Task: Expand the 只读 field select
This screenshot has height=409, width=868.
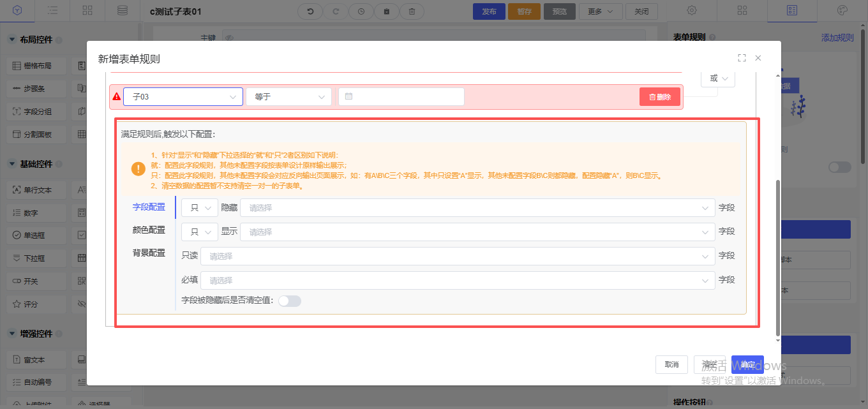Action: pyautogui.click(x=457, y=257)
